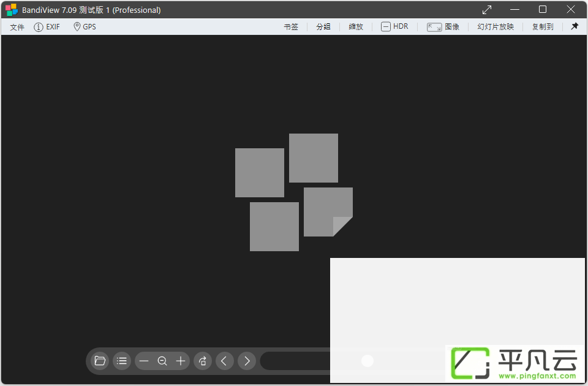This screenshot has height=386, width=588.
Task: Click the magnifier zoom-fit icon
Action: coord(162,361)
